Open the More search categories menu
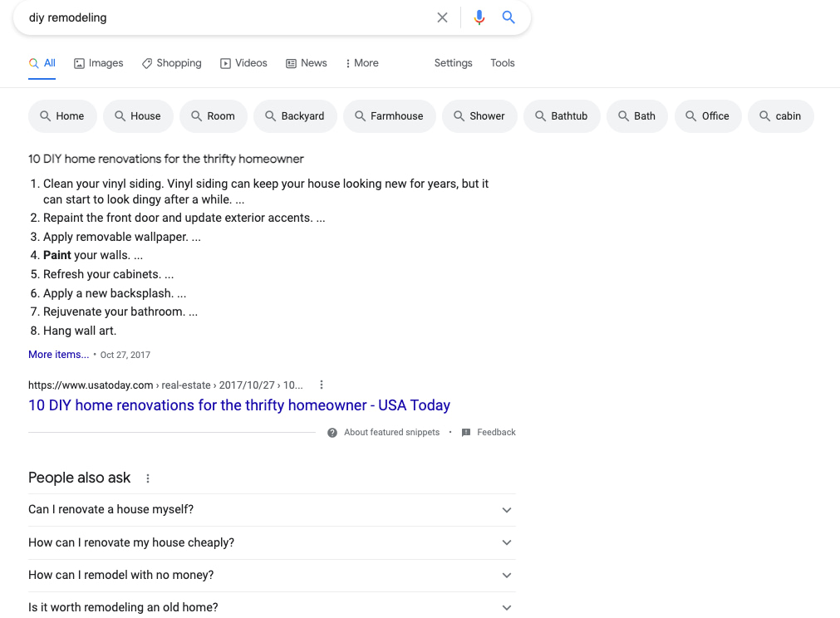Screen dimensions: 840x618 [x=361, y=63]
